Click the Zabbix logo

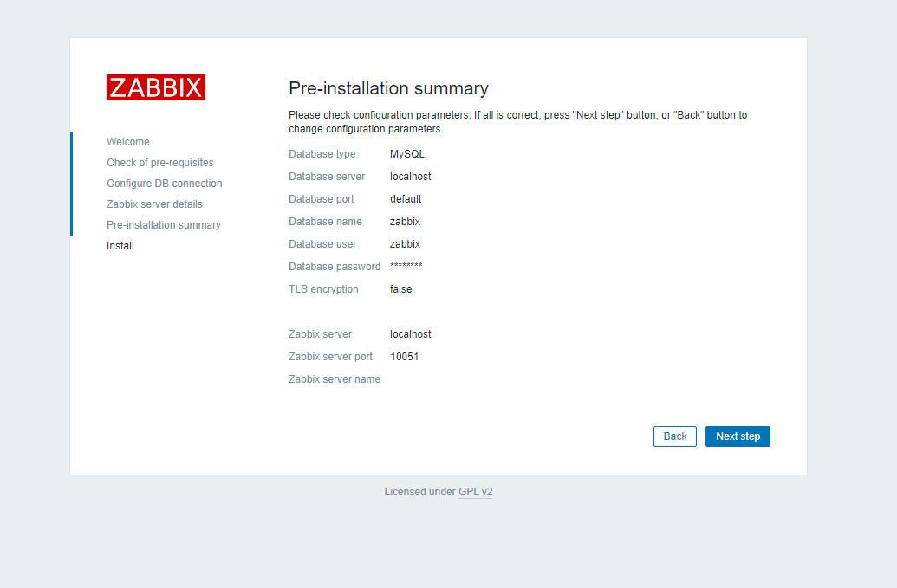click(x=156, y=87)
